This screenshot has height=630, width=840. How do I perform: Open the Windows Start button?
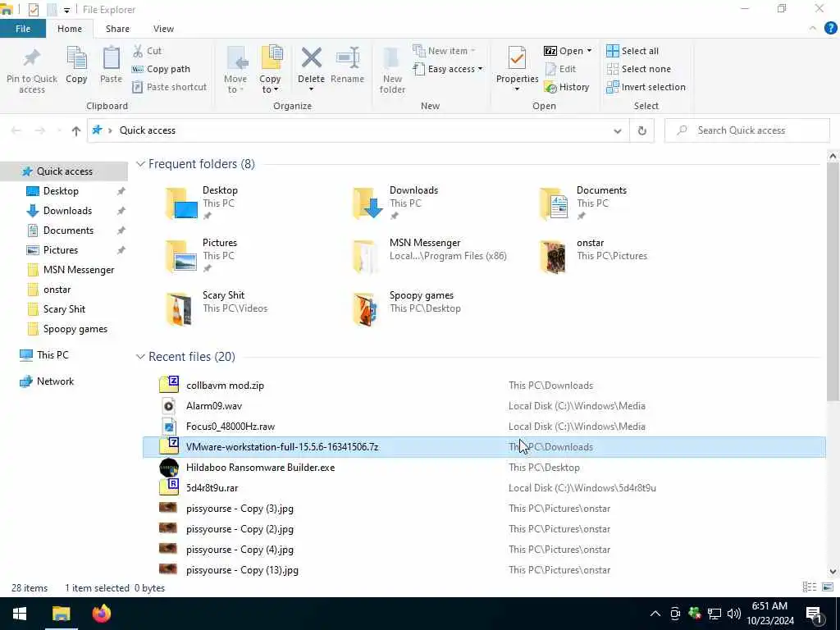pyautogui.click(x=20, y=614)
